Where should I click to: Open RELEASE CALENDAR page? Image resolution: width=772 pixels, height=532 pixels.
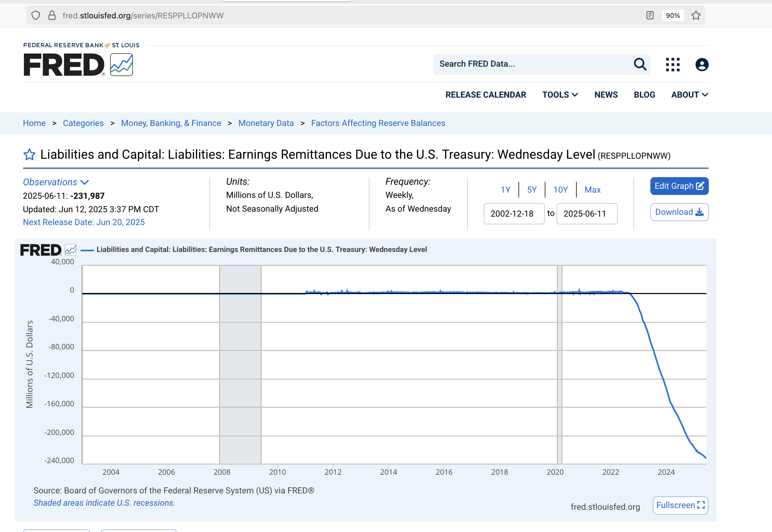click(x=485, y=95)
